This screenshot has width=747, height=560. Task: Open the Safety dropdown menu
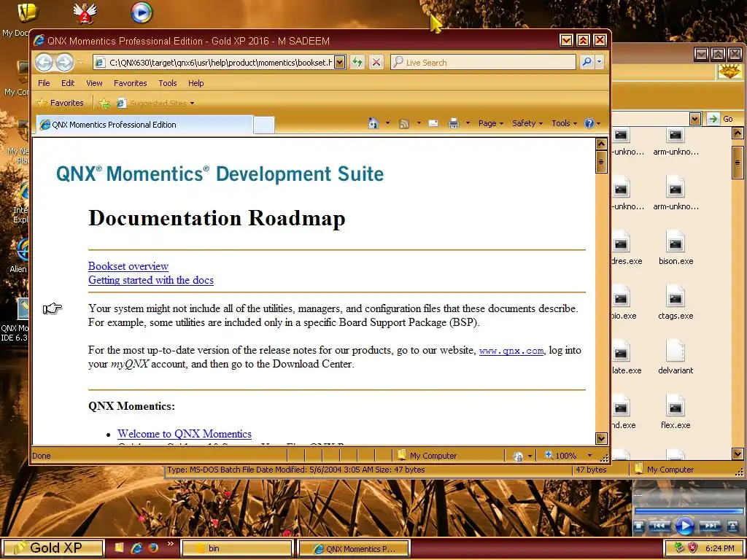[527, 123]
